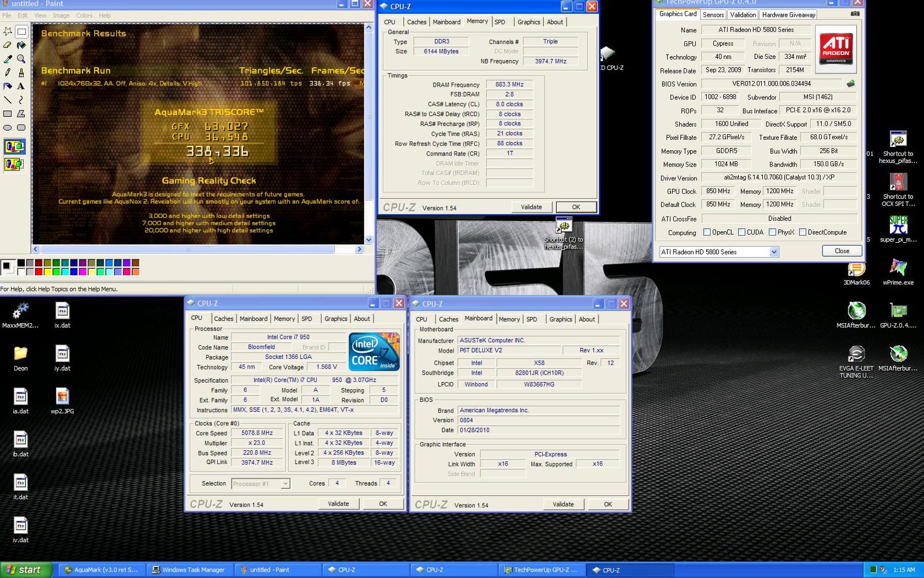Screen dimensions: 924x578
Task: Click OK in the Mainboard CPU-Z window
Action: (x=608, y=505)
